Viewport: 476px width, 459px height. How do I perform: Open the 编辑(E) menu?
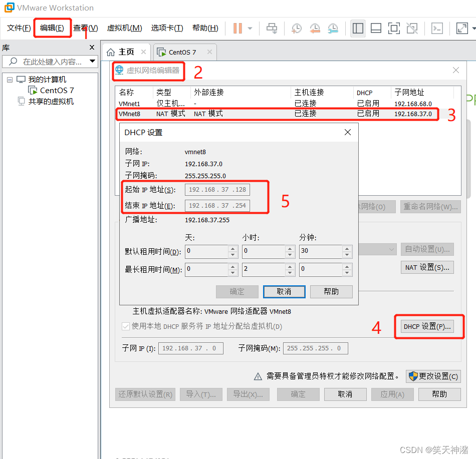[x=52, y=28]
